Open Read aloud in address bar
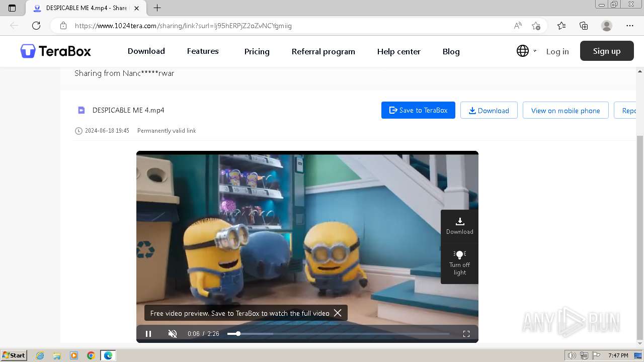This screenshot has width=644, height=362. pos(518,26)
